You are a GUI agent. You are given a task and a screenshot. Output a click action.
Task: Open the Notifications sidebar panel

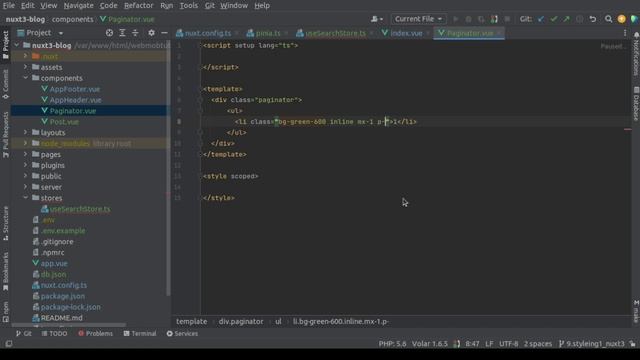point(636,54)
